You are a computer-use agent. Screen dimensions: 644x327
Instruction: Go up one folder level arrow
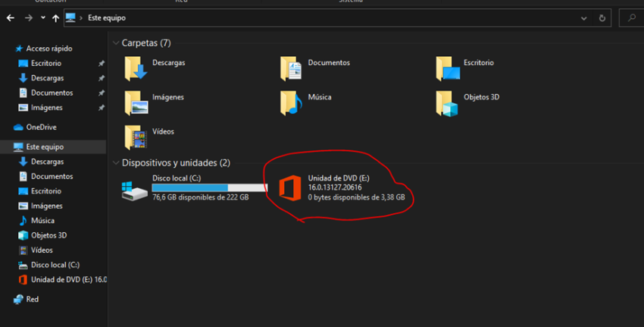(55, 17)
